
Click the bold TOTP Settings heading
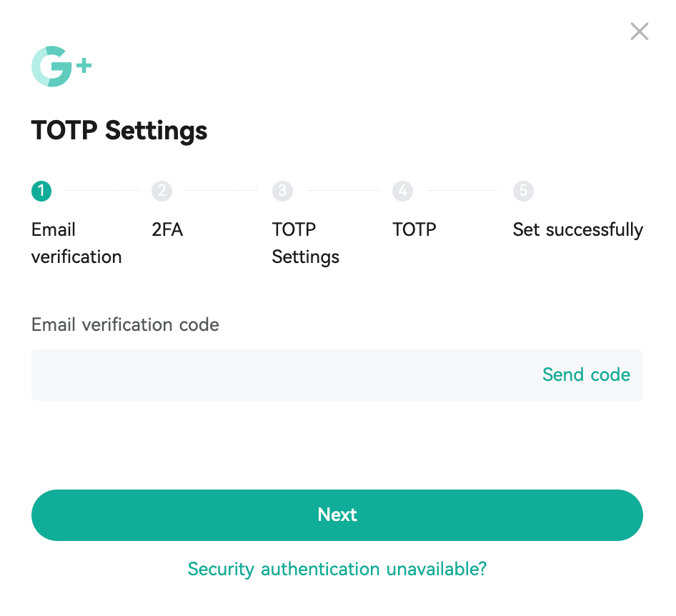(119, 131)
